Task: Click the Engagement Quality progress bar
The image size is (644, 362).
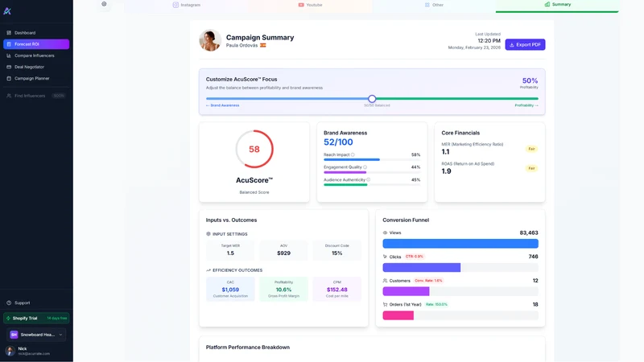Action: [372, 172]
